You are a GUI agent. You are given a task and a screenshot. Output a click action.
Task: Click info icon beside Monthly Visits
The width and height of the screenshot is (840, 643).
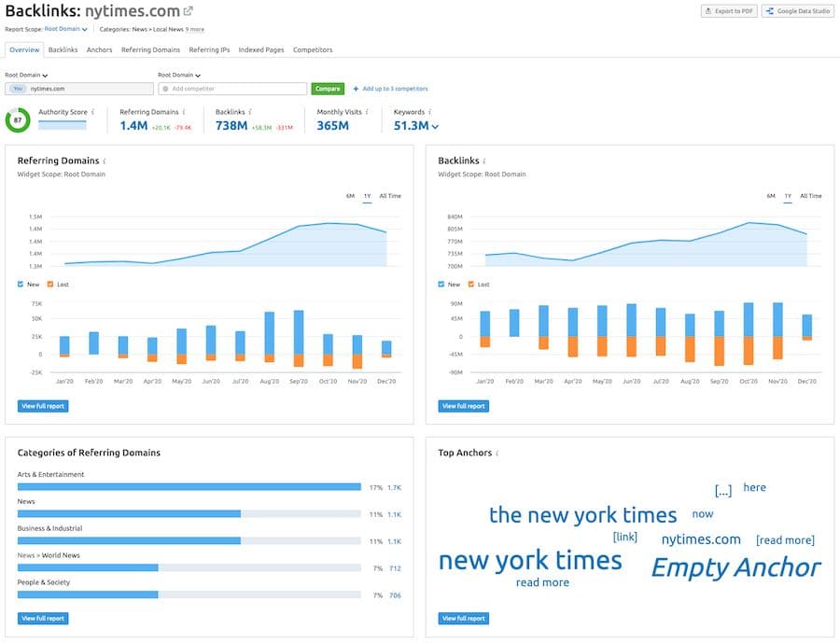pyautogui.click(x=367, y=112)
